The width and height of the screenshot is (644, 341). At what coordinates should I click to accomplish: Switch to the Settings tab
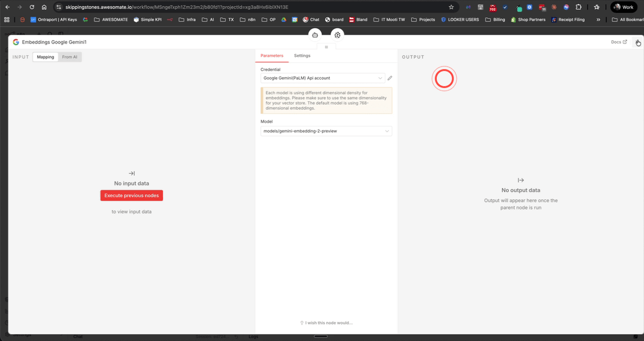(x=302, y=56)
